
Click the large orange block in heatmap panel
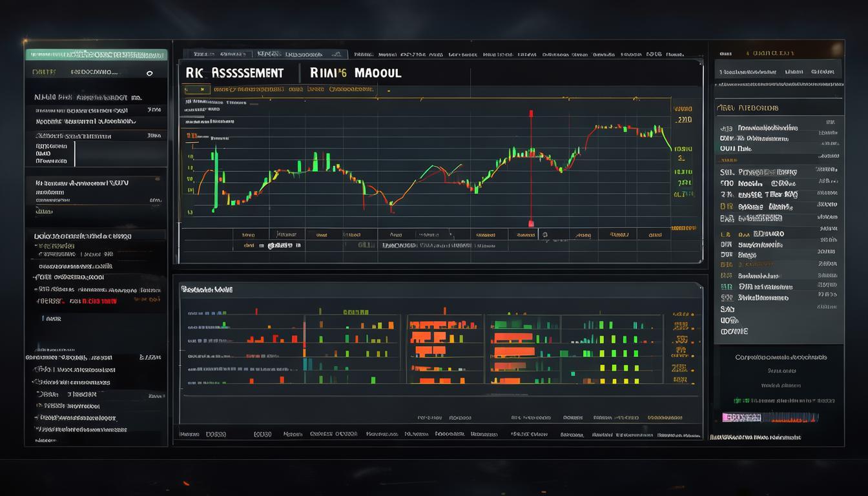coord(513,352)
